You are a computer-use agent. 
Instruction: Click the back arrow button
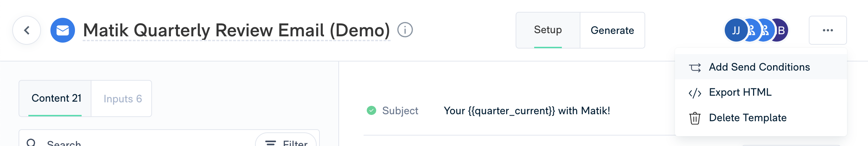(x=27, y=30)
